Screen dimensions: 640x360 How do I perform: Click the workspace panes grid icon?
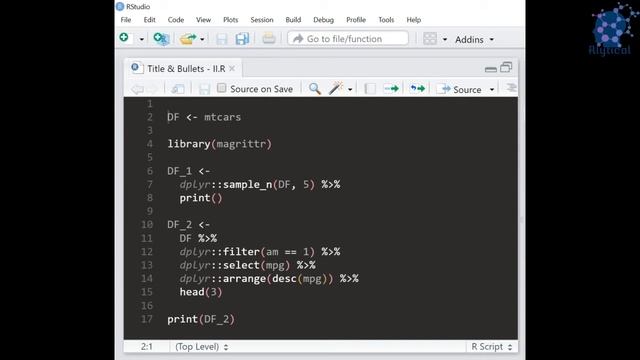pos(430,39)
